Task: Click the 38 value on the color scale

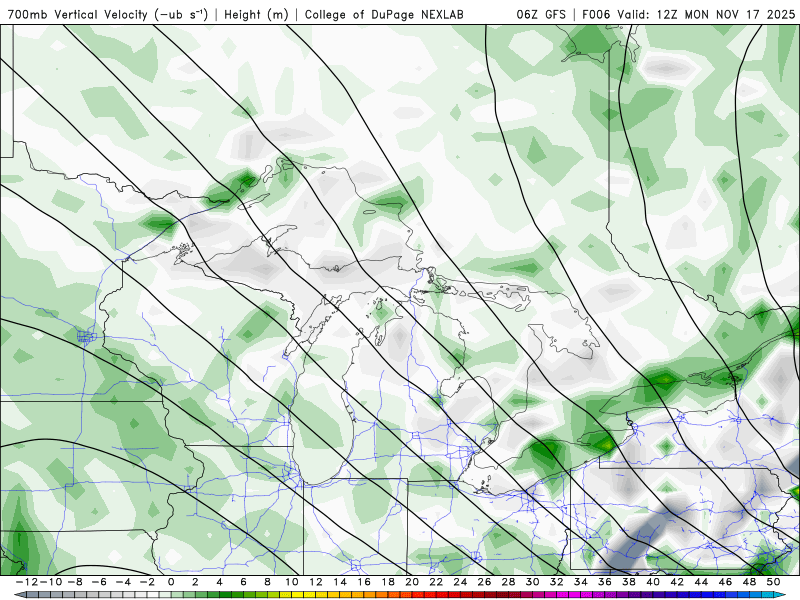Action: click(629, 582)
